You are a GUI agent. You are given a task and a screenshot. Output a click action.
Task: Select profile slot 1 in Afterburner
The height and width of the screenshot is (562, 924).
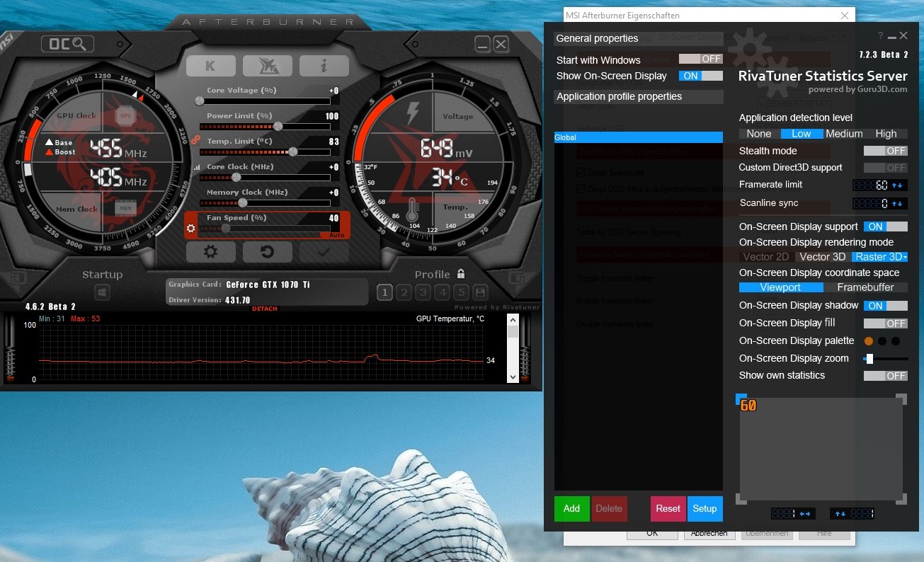click(384, 292)
